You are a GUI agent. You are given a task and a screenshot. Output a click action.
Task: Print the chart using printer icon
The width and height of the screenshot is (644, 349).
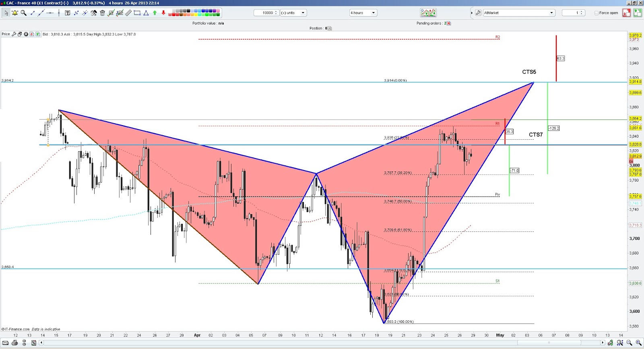(x=14, y=343)
